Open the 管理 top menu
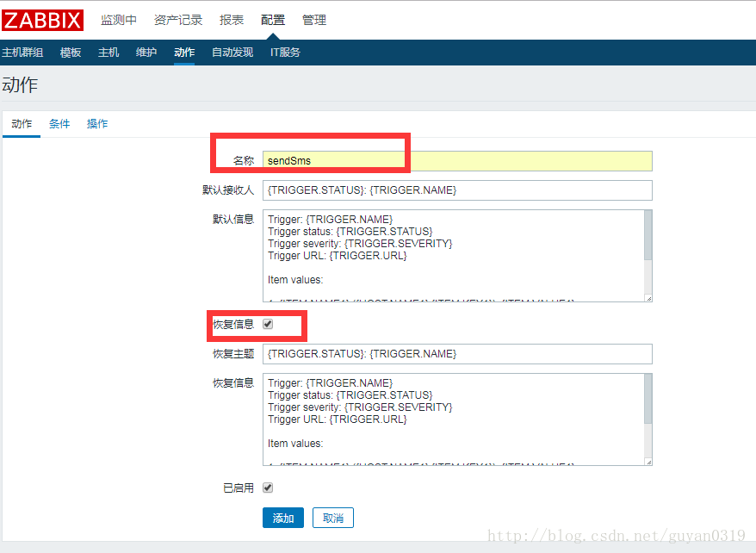The width and height of the screenshot is (756, 553). (x=314, y=20)
